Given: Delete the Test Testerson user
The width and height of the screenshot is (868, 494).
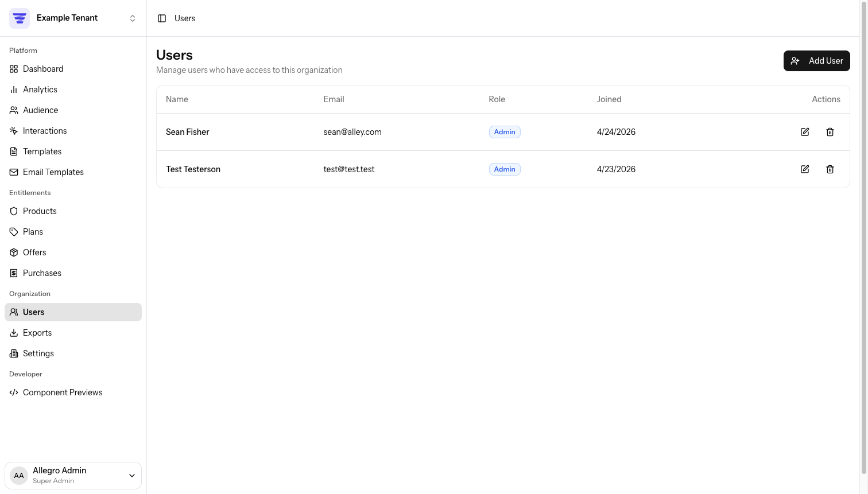Looking at the screenshot, I should tap(830, 169).
